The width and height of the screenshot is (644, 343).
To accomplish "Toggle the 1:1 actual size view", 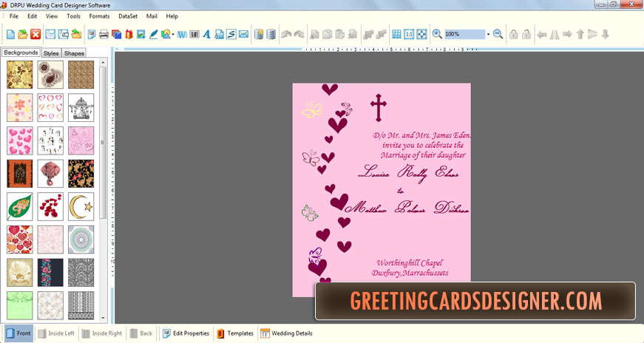I will [409, 34].
